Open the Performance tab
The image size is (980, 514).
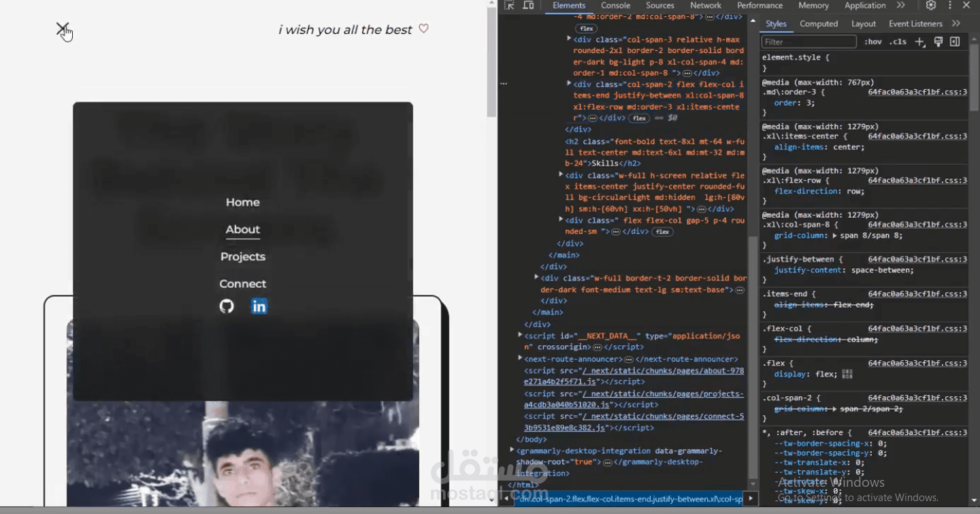[759, 5]
